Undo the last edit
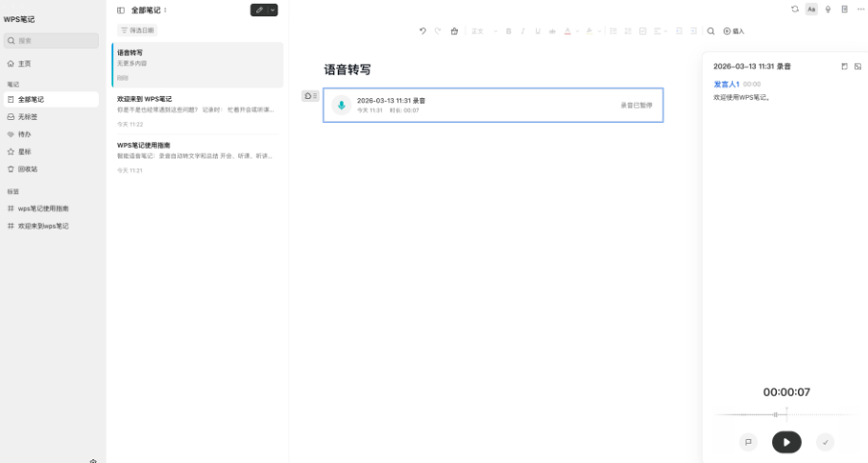The width and height of the screenshot is (868, 463). [x=422, y=31]
